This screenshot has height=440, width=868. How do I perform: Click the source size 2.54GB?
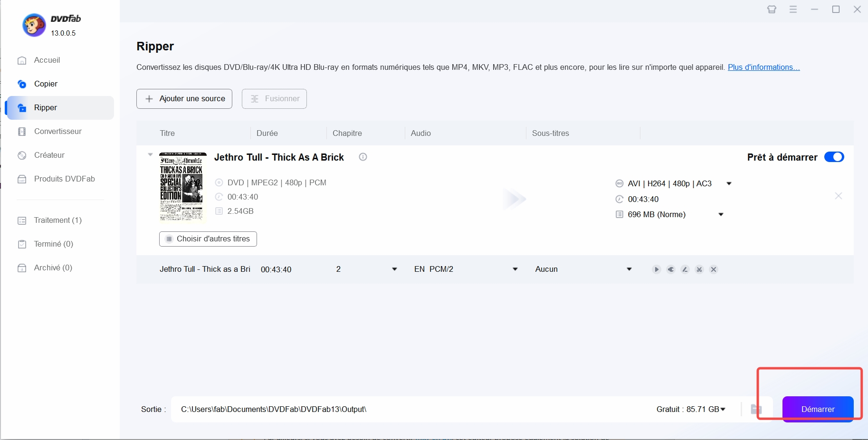(240, 211)
